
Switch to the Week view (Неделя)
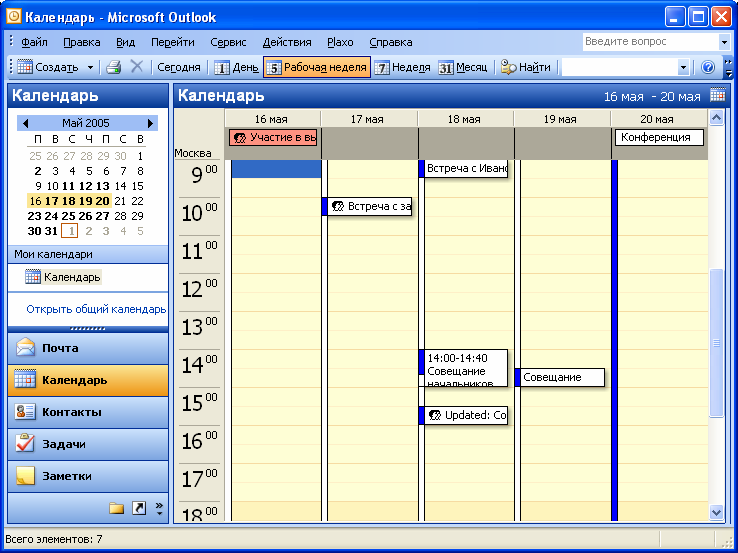click(x=403, y=67)
